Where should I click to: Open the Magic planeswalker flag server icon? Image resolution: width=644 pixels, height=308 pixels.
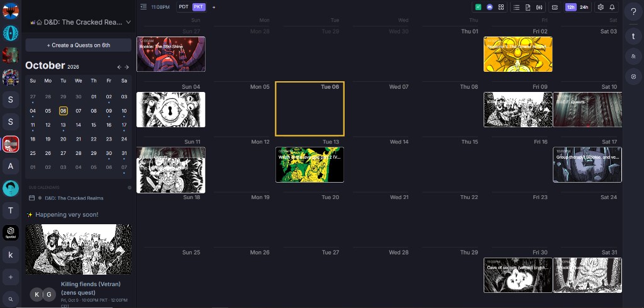11,11
